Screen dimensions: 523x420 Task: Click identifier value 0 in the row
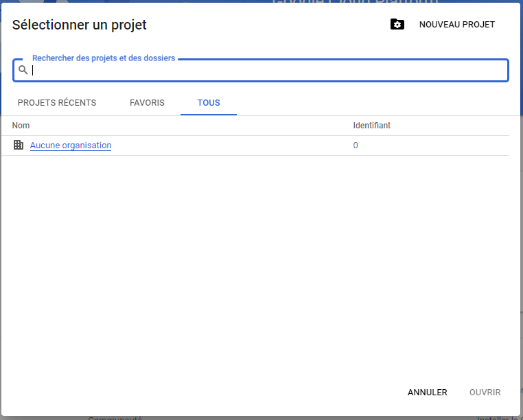coord(356,145)
